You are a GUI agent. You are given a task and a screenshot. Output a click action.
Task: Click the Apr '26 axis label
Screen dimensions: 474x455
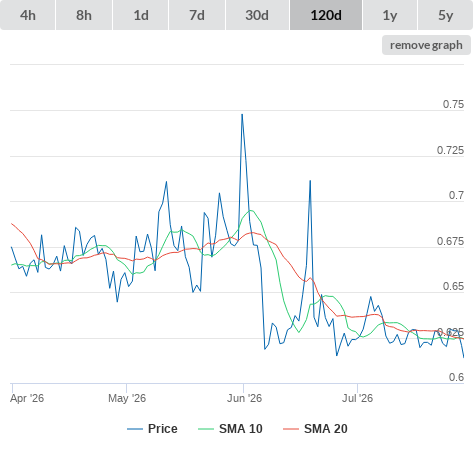[27, 398]
